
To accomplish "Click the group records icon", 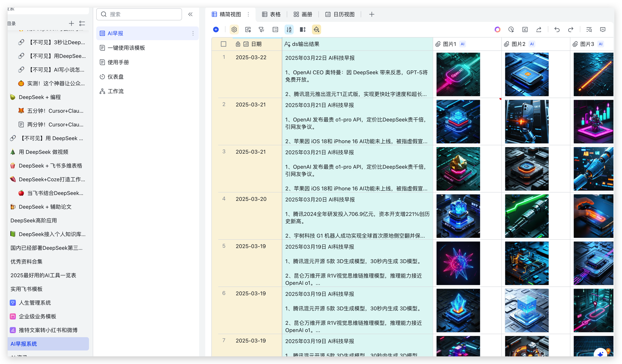I will (275, 30).
